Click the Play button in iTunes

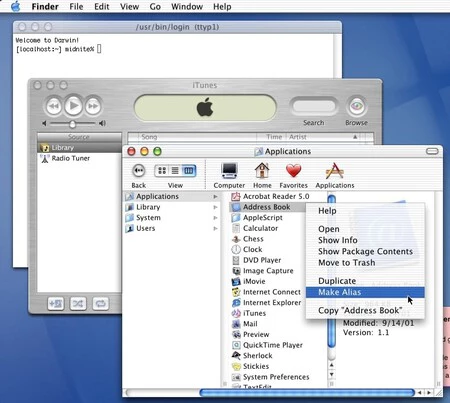click(73, 106)
